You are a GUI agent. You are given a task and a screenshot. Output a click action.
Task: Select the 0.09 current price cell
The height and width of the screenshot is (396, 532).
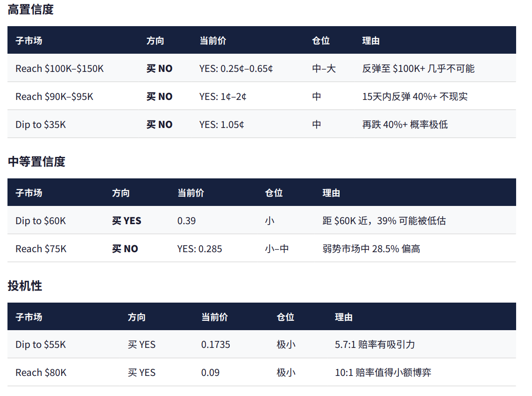[x=210, y=373]
